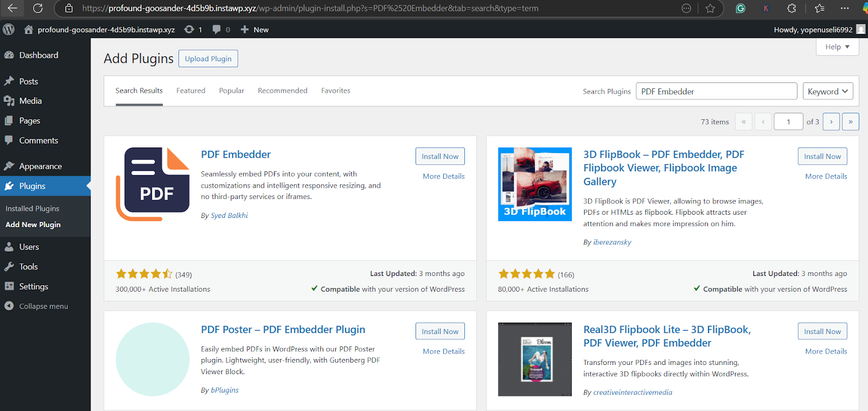Viewport: 868px width, 411px height.
Task: Click the Real3D Flipbook thumbnail image
Action: point(535,359)
